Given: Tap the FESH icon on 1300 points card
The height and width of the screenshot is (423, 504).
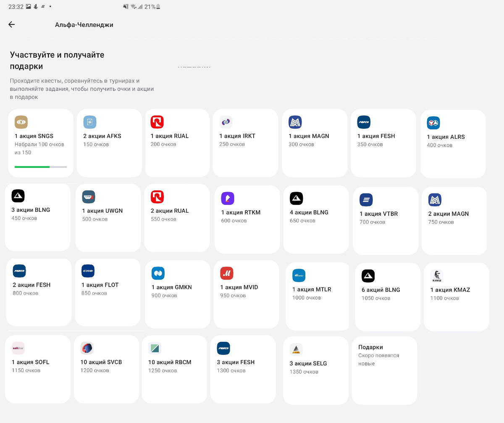Looking at the screenshot, I should (x=223, y=348).
